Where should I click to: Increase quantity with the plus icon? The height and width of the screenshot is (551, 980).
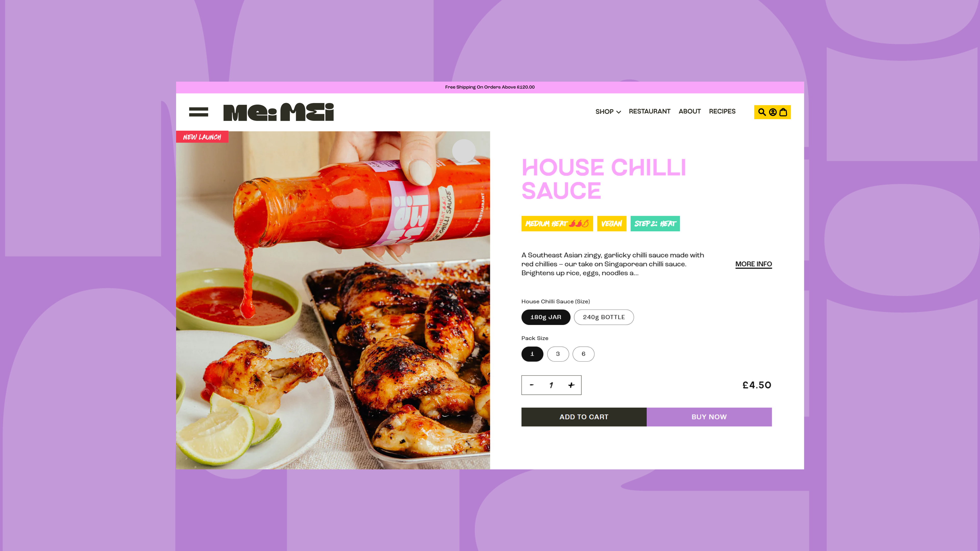(571, 385)
